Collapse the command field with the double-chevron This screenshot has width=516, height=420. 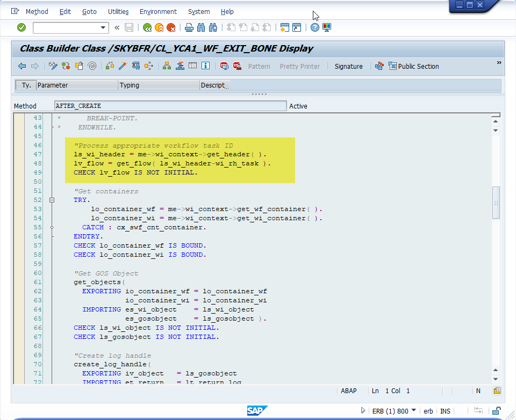(x=117, y=27)
